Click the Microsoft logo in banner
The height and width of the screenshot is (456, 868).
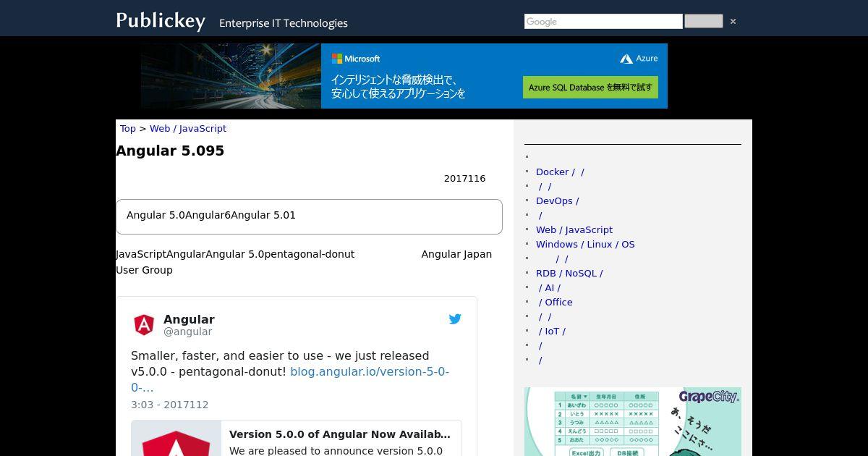click(x=356, y=59)
